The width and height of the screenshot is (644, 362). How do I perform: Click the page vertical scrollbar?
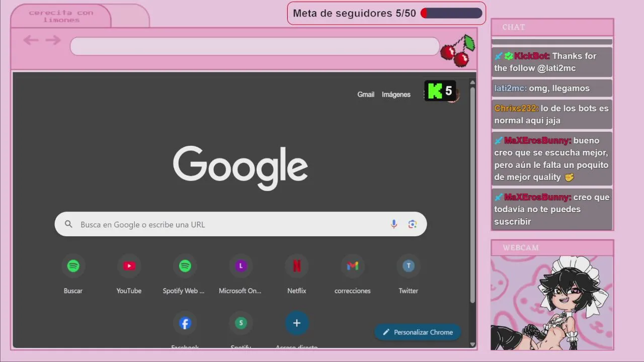pos(472,194)
